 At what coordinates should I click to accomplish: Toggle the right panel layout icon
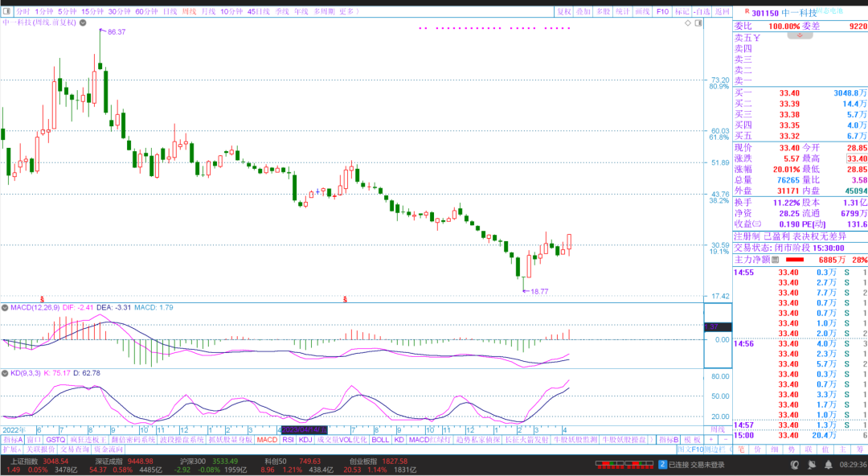pos(698,23)
